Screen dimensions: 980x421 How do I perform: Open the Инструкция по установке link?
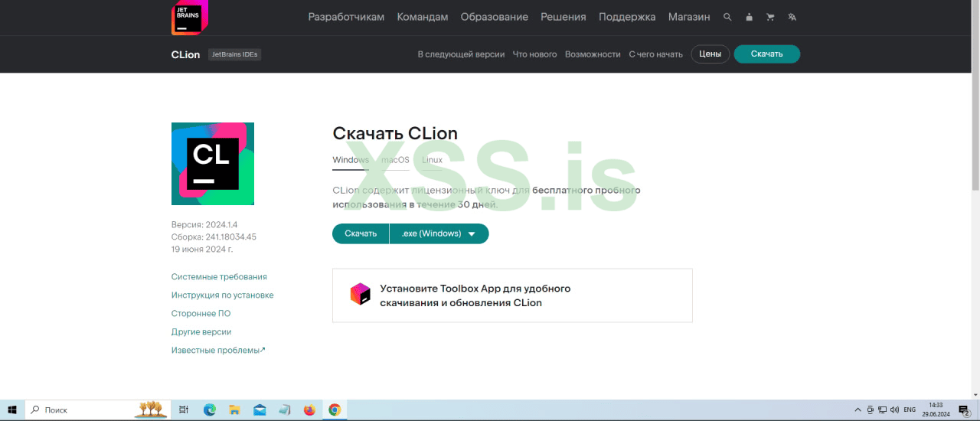pos(222,295)
